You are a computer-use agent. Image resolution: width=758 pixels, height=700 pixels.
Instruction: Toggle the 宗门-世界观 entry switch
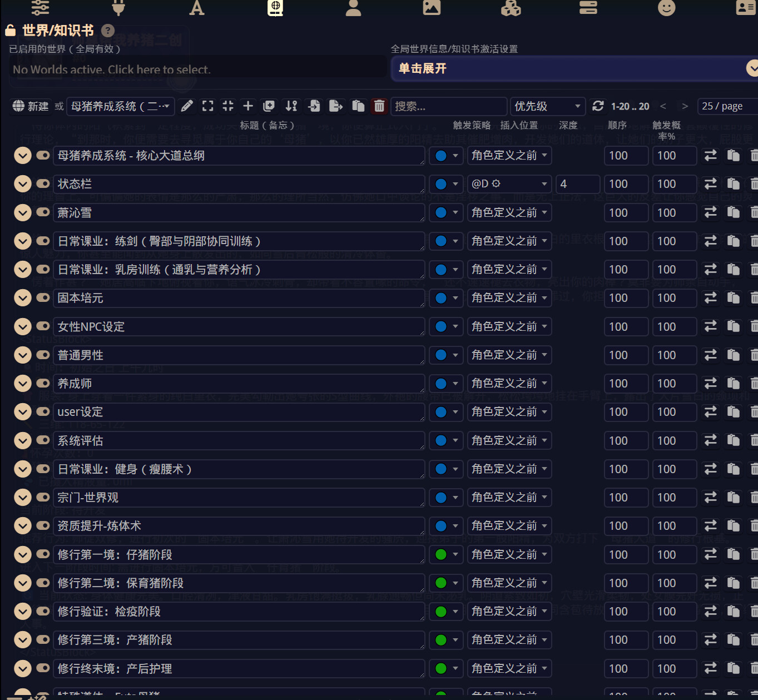(43, 497)
